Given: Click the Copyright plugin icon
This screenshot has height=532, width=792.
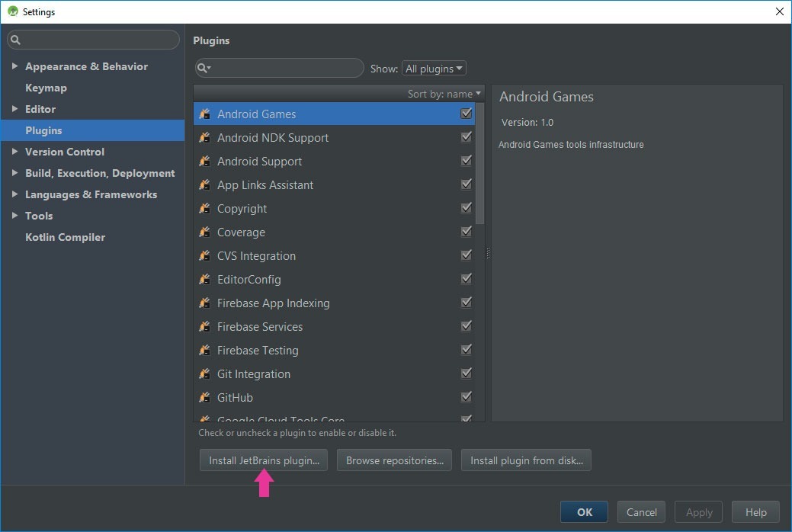Looking at the screenshot, I should pos(204,208).
